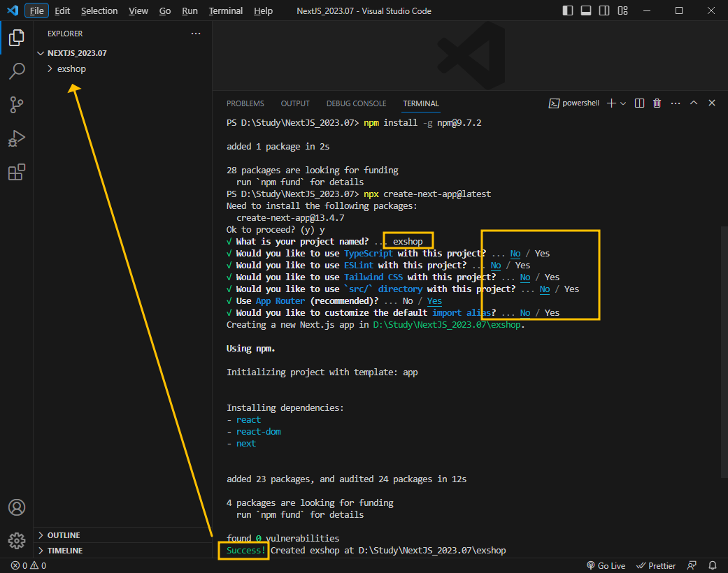The image size is (728, 573).
Task: Click Prettier in the status bar
Action: [x=655, y=565]
